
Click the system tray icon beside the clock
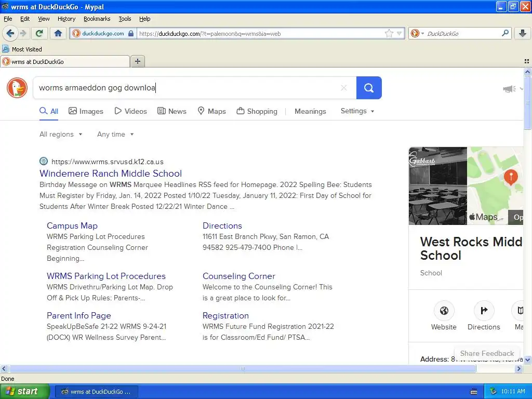[494, 392]
